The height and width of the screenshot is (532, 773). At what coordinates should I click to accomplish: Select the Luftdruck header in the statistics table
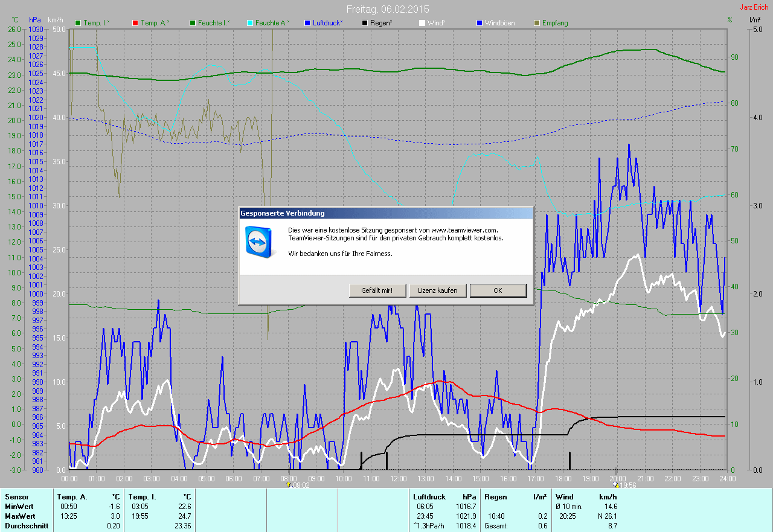[x=429, y=496]
